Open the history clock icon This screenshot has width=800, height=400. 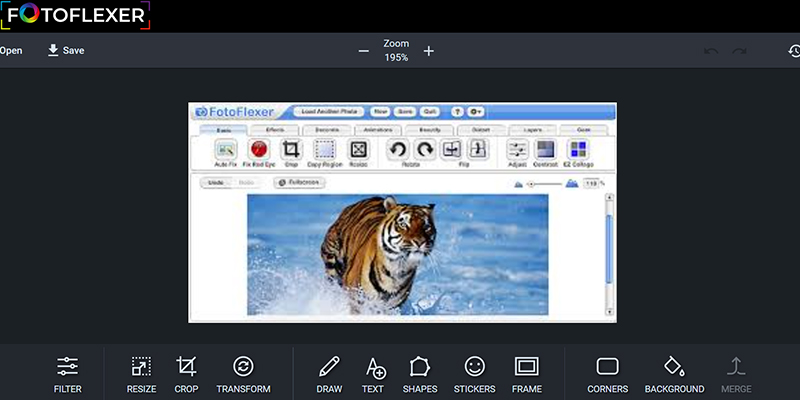[x=794, y=51]
